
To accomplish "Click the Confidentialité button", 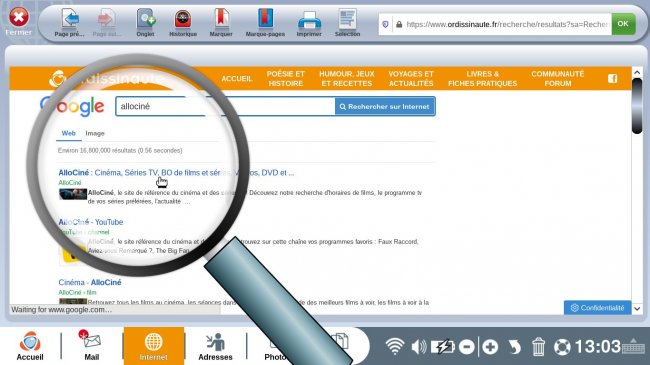I will [597, 308].
